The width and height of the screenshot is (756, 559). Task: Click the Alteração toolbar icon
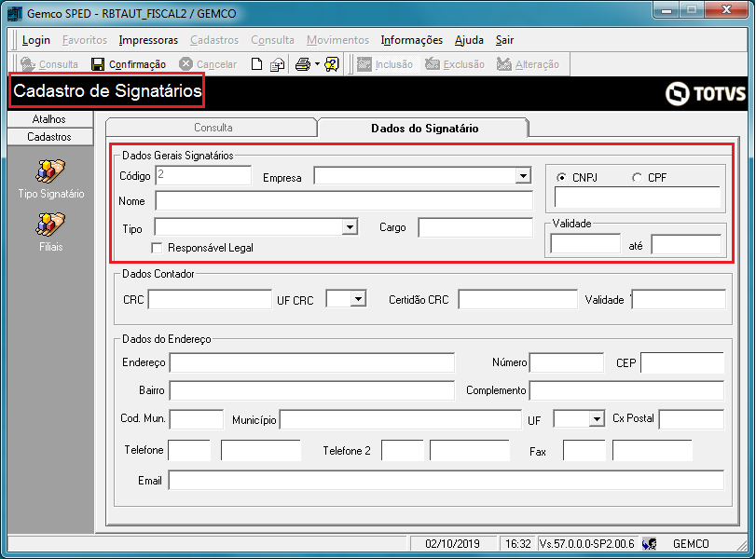click(503, 64)
